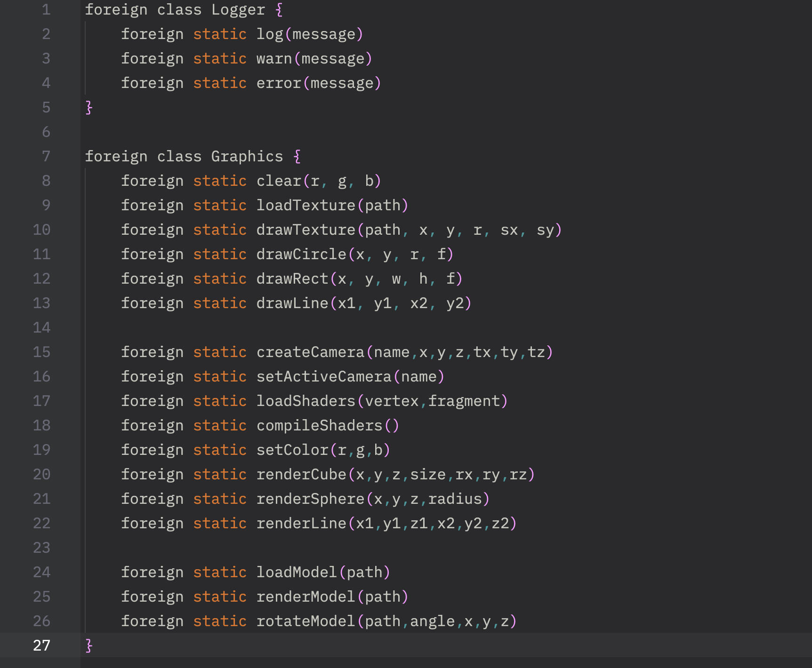Image resolution: width=812 pixels, height=668 pixels.
Task: Click the opening brace after Graphics
Action: click(297, 156)
